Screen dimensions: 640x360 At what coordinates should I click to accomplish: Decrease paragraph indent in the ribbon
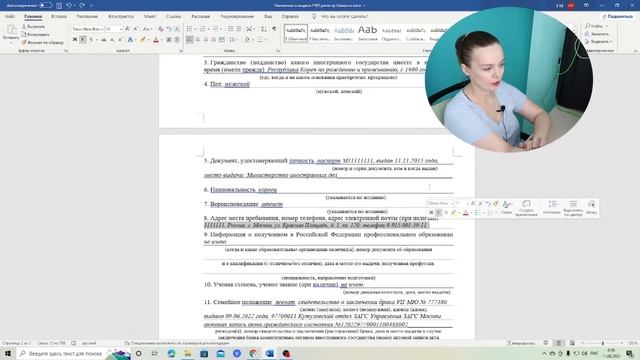tap(230, 29)
